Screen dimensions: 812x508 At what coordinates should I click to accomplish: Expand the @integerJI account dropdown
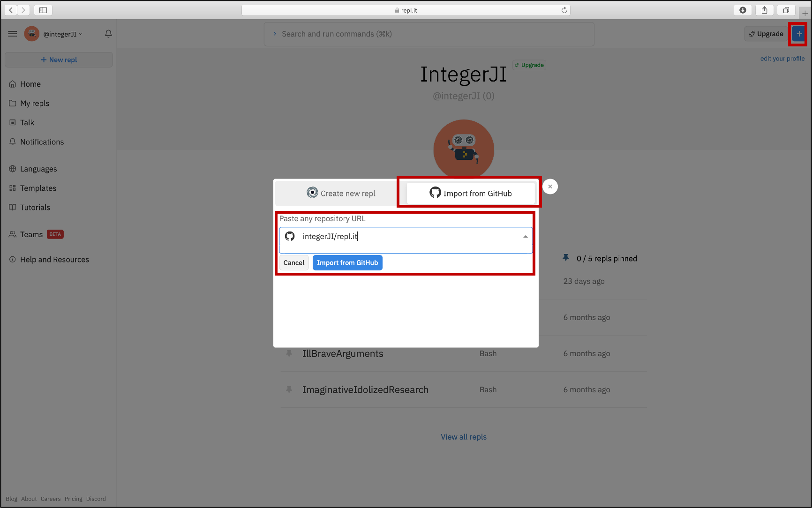pos(63,34)
